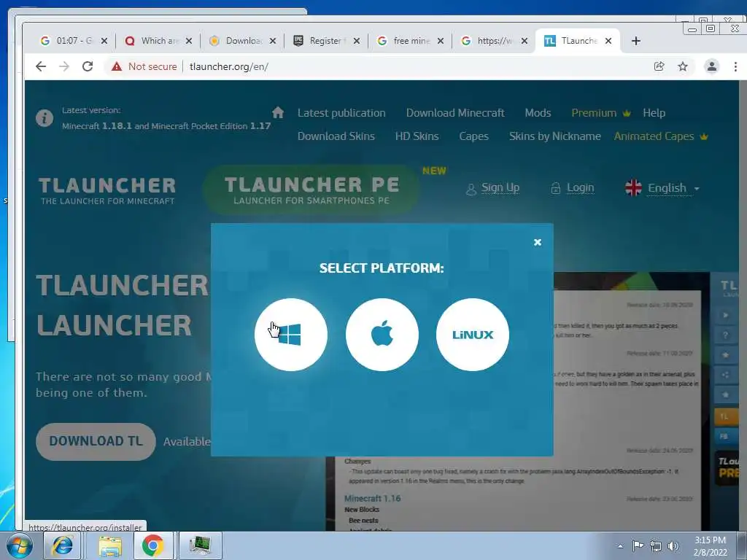This screenshot has height=560, width=747.
Task: Choose the Linux platform option
Action: 473,334
